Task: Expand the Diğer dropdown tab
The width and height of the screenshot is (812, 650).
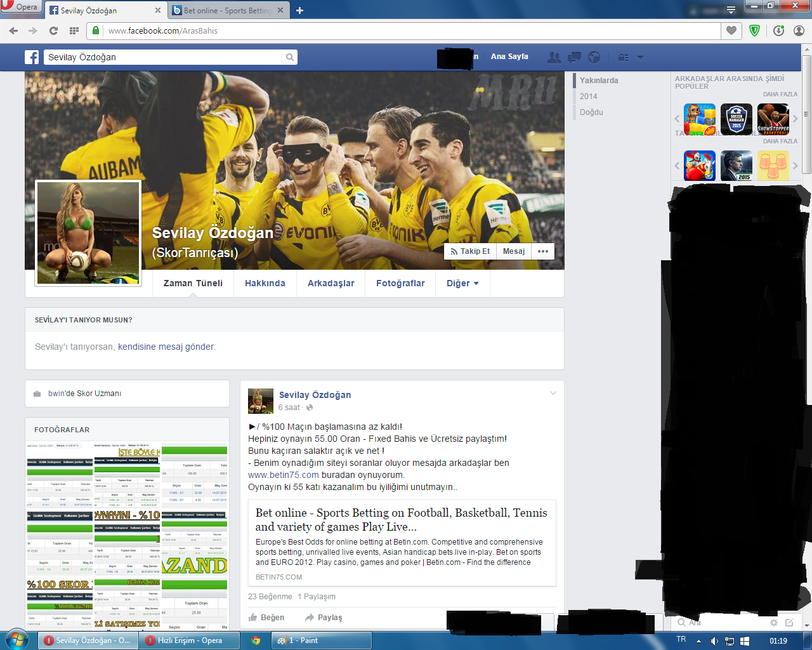Action: point(462,284)
